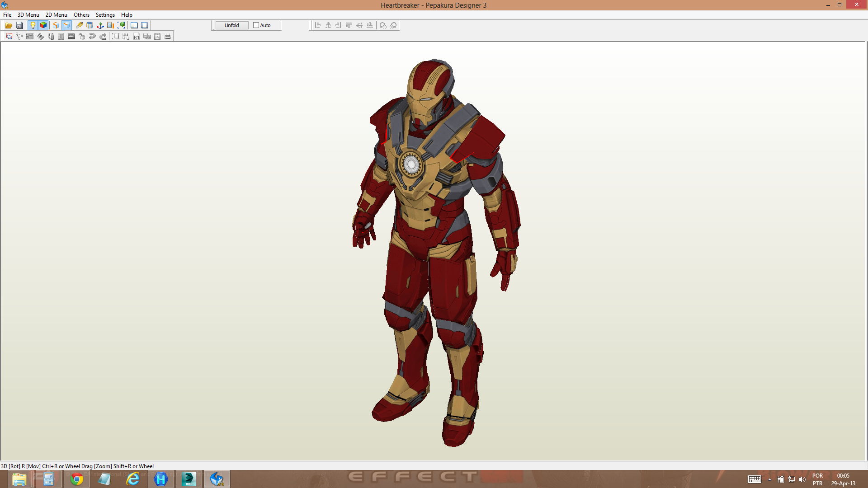This screenshot has width=868, height=488.
Task: Switch to split 3D and 2D window layout
Action: pyautogui.click(x=134, y=25)
